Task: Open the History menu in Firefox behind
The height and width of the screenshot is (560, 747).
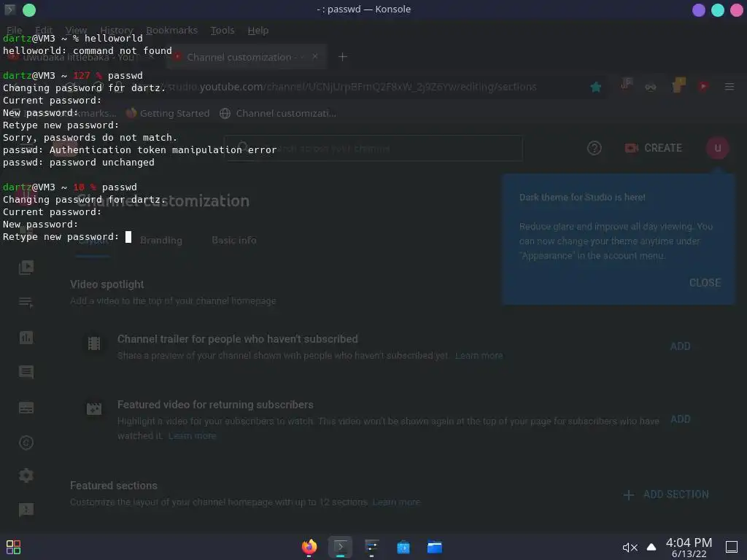Action: click(x=116, y=31)
